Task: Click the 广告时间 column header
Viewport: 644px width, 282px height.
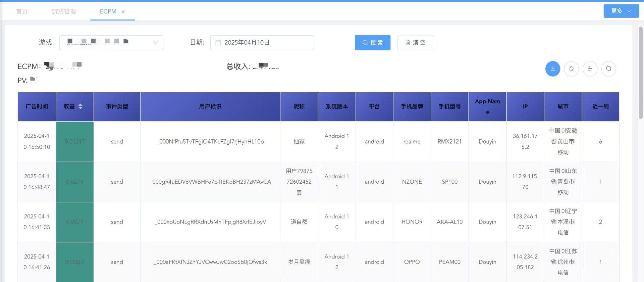Action: tap(37, 106)
